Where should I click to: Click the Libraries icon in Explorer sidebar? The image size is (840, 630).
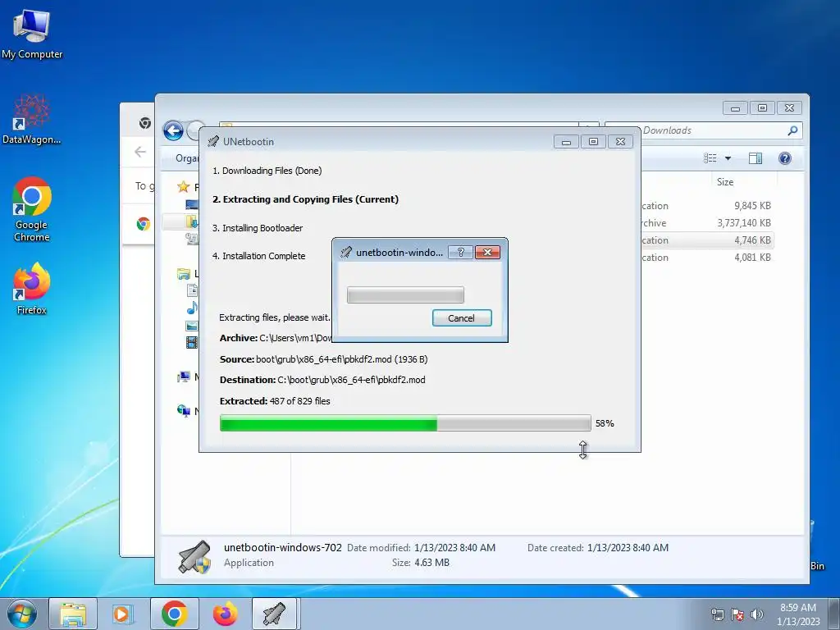click(184, 274)
